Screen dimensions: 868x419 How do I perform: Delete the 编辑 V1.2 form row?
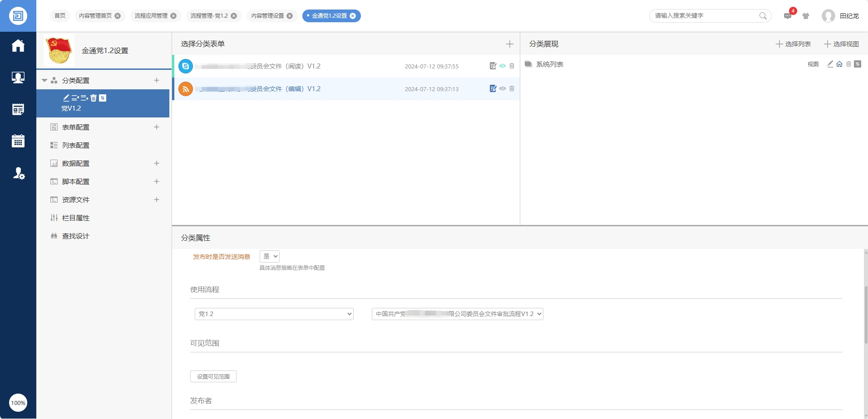(512, 89)
